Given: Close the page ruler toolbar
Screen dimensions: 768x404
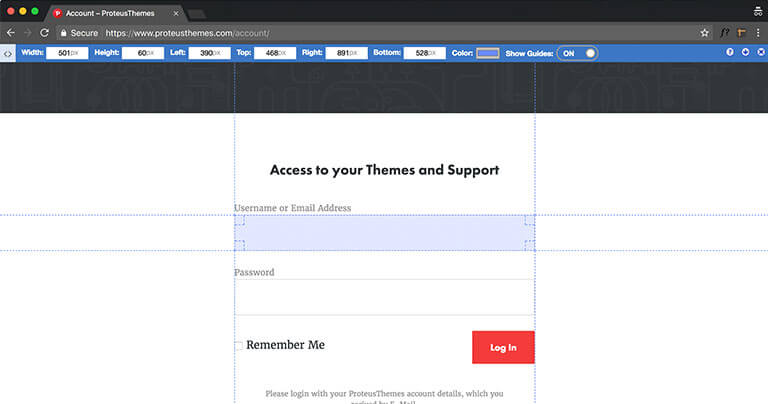Looking at the screenshot, I should pyautogui.click(x=761, y=52).
